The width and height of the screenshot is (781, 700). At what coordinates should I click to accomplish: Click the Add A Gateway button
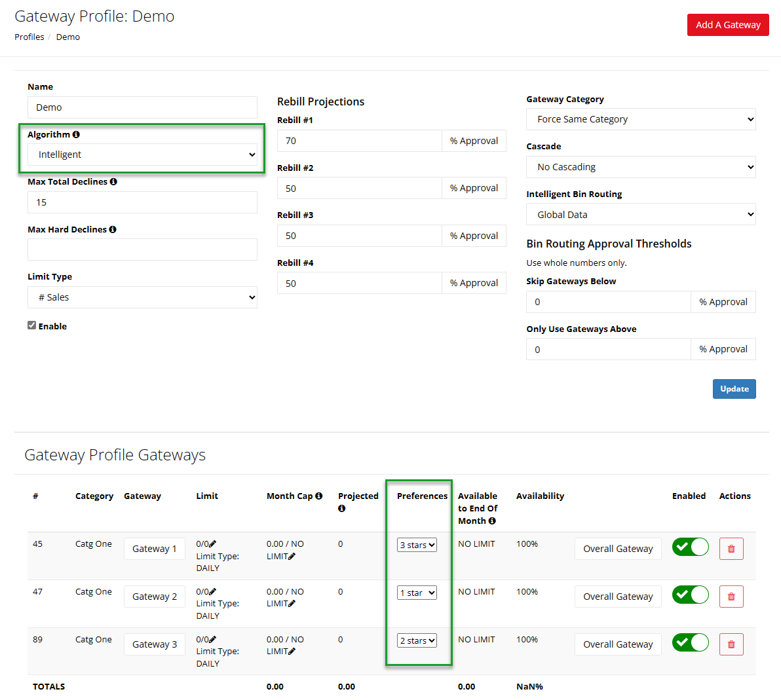(x=727, y=25)
